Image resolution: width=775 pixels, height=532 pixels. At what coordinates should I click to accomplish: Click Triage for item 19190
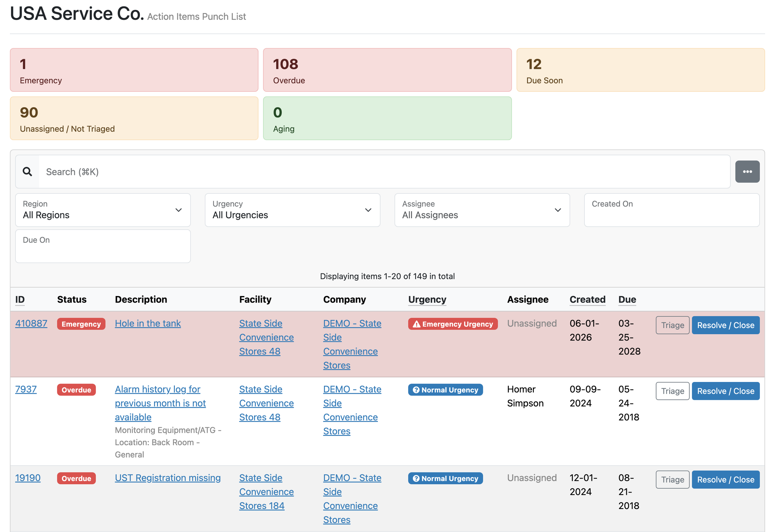672,480
